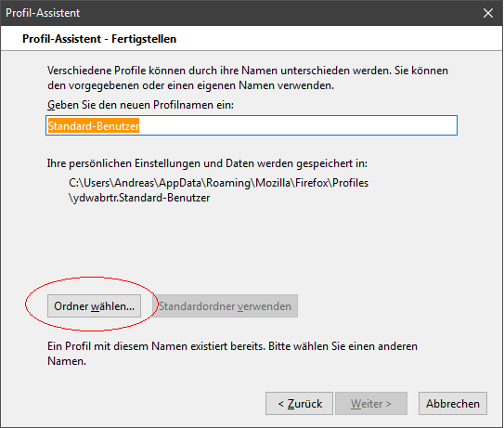The height and width of the screenshot is (428, 504).
Task: Click the Ein Profil mit diesem Namen existiert warning
Action: tap(232, 354)
